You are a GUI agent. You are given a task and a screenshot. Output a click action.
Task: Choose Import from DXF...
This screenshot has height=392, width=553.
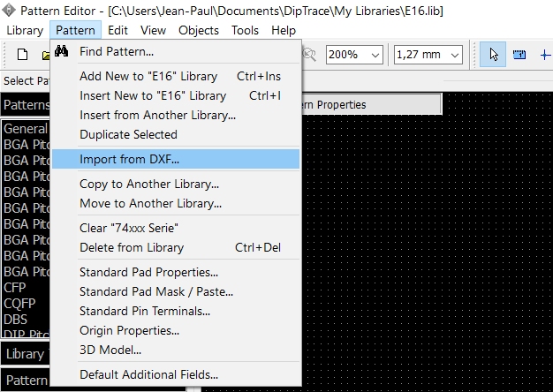coord(176,159)
